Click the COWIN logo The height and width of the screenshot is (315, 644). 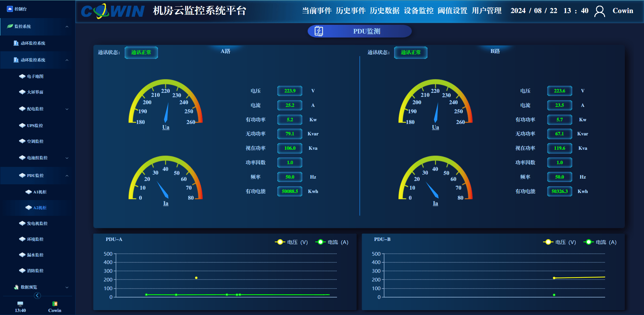pos(113,11)
